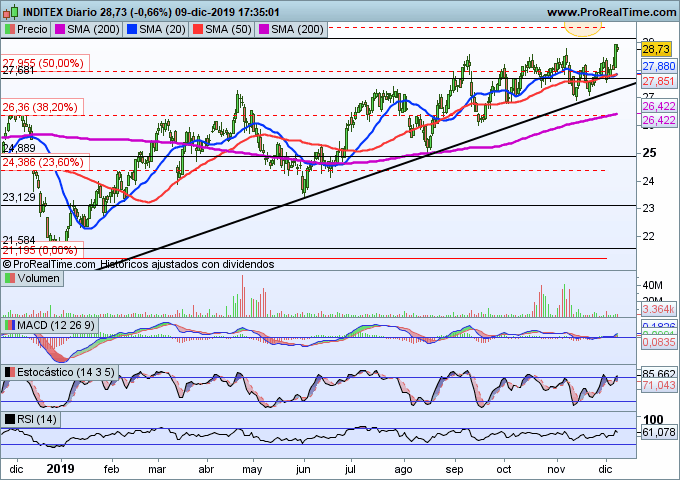680x480 pixels.
Task: Click the yellow 28,73 current price tag
Action: click(656, 49)
